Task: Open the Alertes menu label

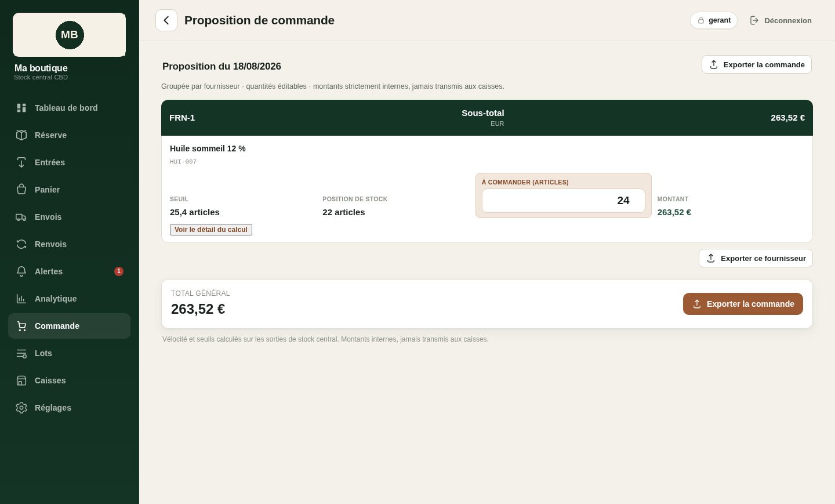Action: point(49,271)
